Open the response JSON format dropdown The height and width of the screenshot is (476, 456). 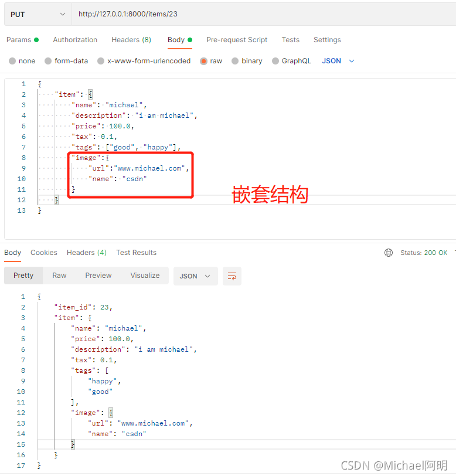196,276
